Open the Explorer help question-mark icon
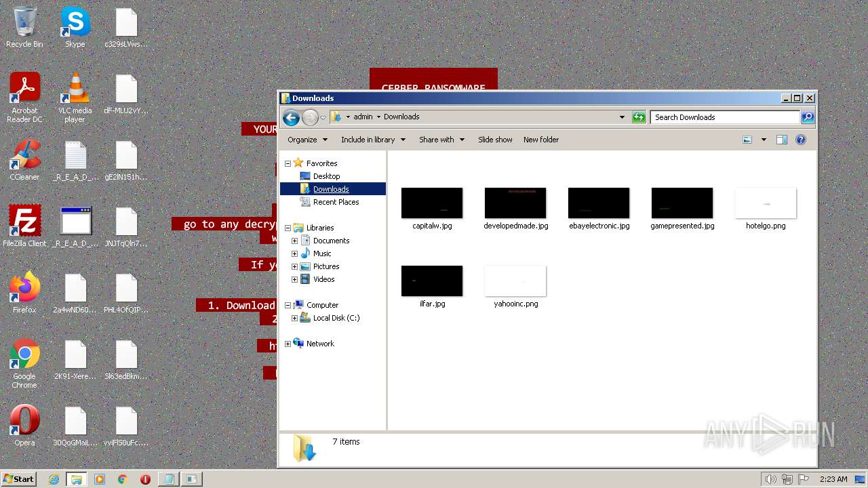 [801, 140]
